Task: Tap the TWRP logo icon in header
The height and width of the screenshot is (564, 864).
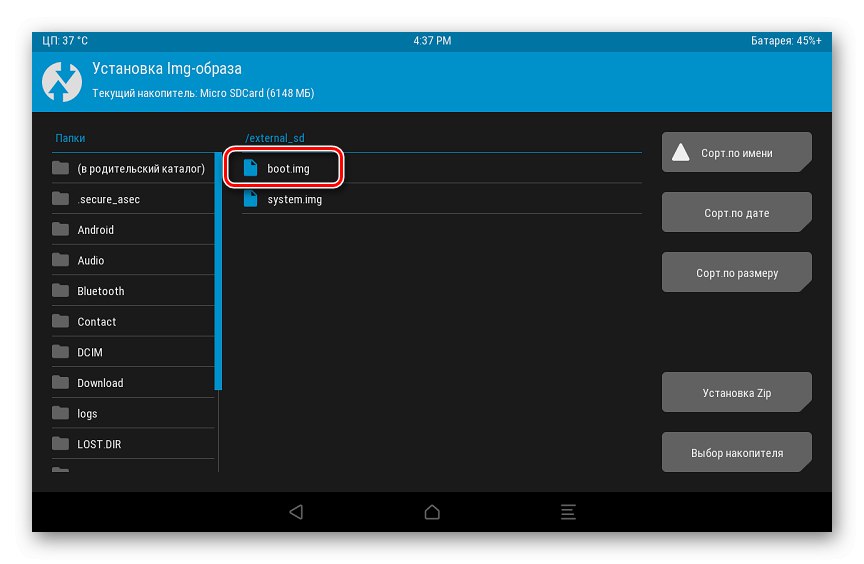Action: pyautogui.click(x=62, y=82)
